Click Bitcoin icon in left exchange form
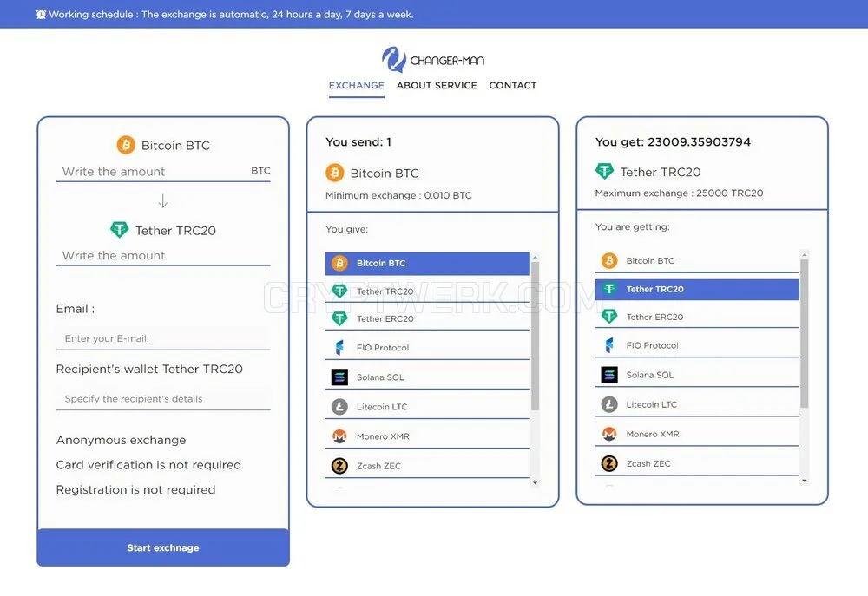The width and height of the screenshot is (868, 596). pos(126,145)
